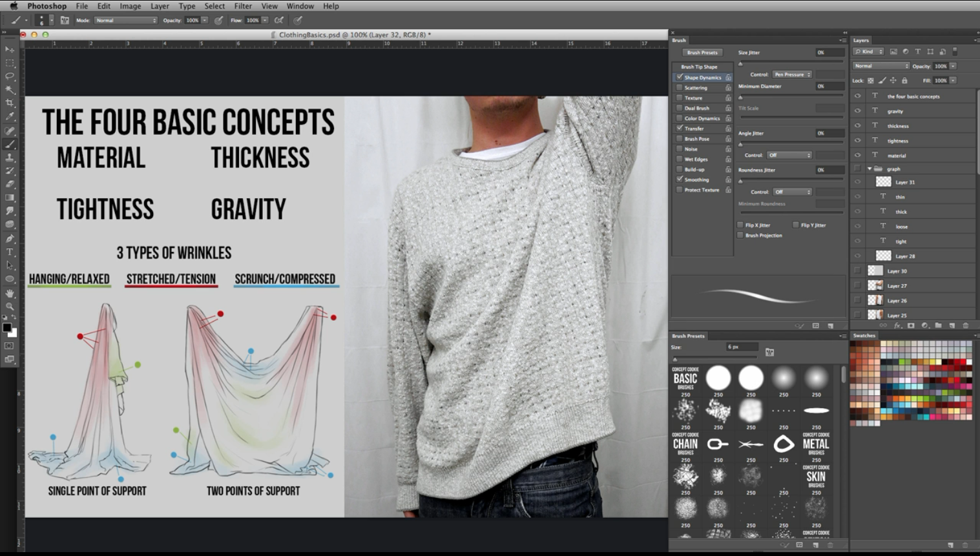Viewport: 980px width, 556px height.
Task: Click the Clone Stamp tool
Action: 10,157
